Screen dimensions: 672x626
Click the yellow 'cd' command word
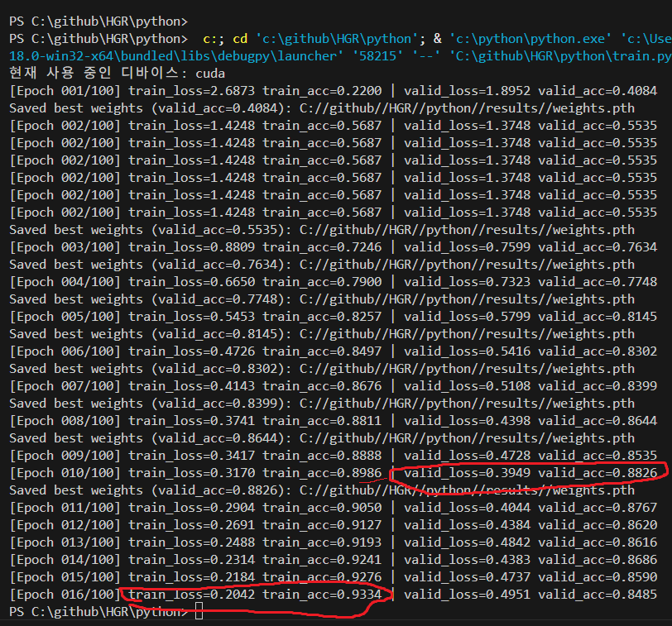pyautogui.click(x=240, y=39)
